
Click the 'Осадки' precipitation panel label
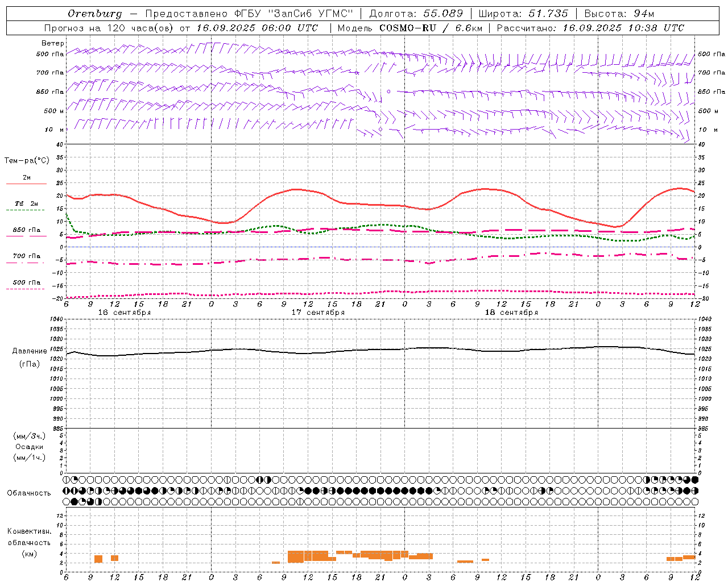[x=29, y=447]
